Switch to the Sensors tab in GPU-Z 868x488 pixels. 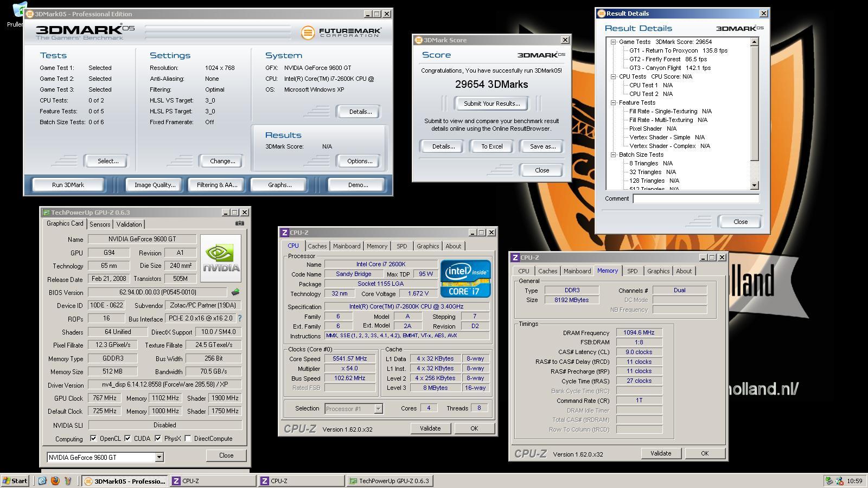(x=100, y=224)
